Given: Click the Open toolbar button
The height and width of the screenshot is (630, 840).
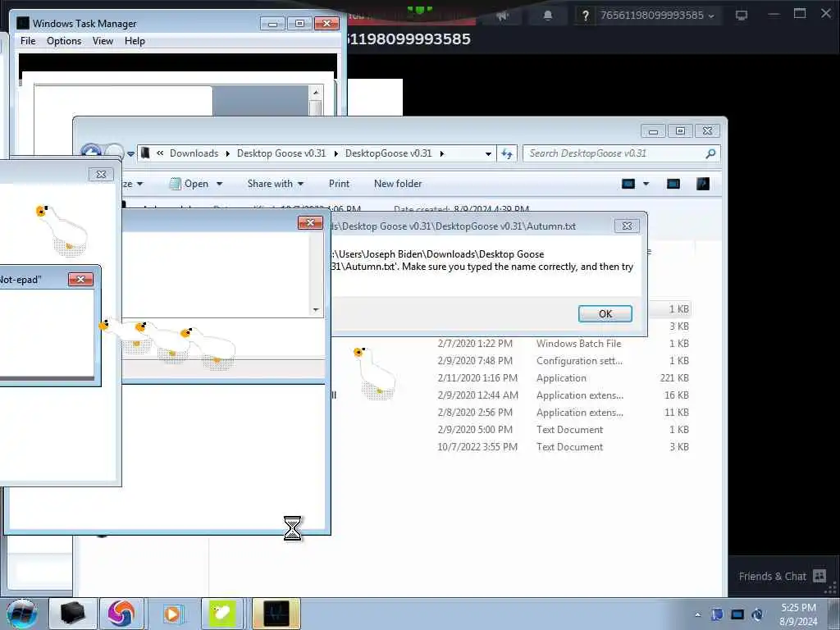Looking at the screenshot, I should click(189, 184).
